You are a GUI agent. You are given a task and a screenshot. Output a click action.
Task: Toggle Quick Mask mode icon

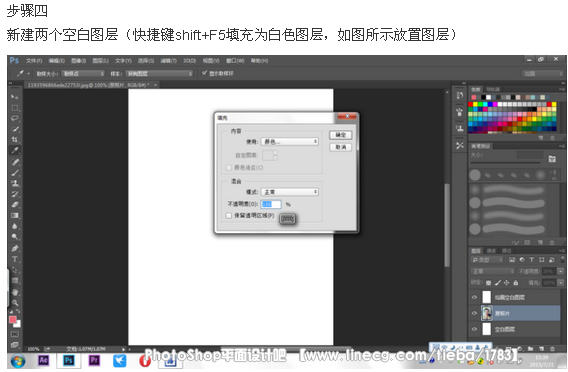click(x=14, y=334)
